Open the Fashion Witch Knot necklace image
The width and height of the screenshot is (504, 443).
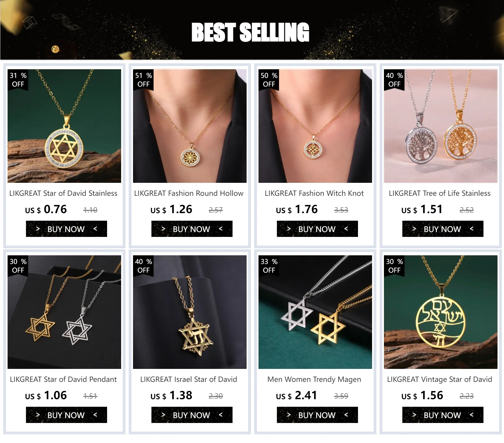click(x=315, y=126)
